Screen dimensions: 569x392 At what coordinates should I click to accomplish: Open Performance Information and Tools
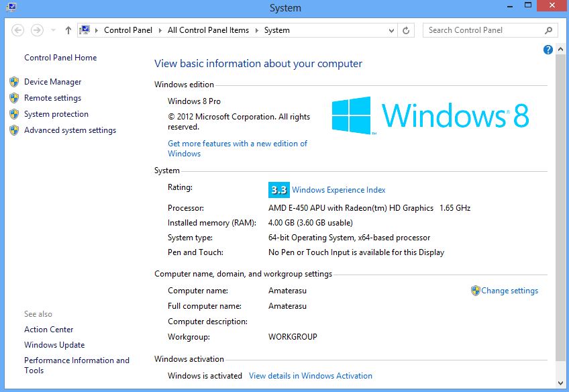point(76,365)
